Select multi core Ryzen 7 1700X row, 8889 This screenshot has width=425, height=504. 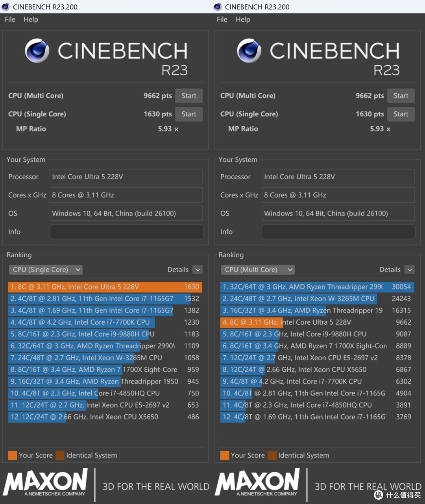click(x=317, y=346)
